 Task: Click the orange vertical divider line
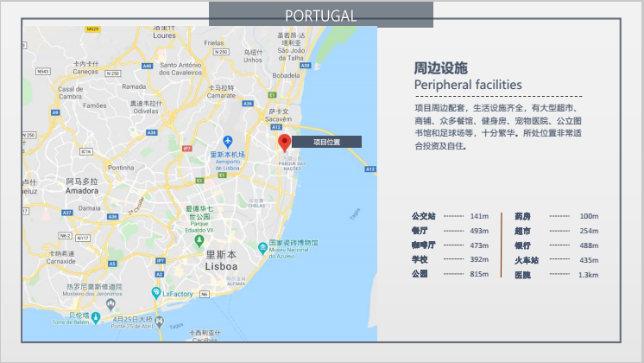coord(502,244)
